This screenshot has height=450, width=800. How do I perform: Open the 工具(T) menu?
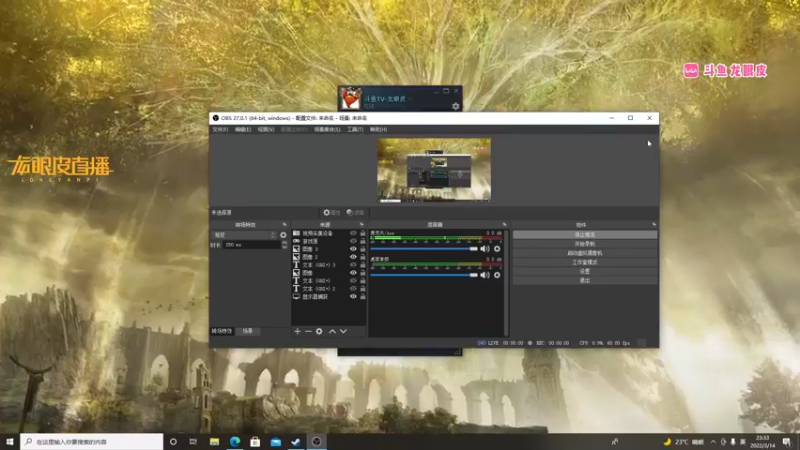355,130
